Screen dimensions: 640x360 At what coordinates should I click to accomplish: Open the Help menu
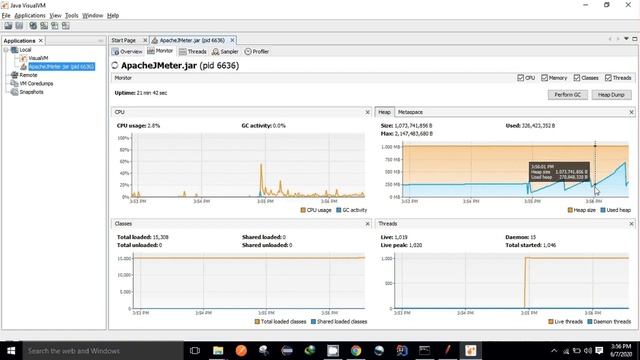coord(113,16)
